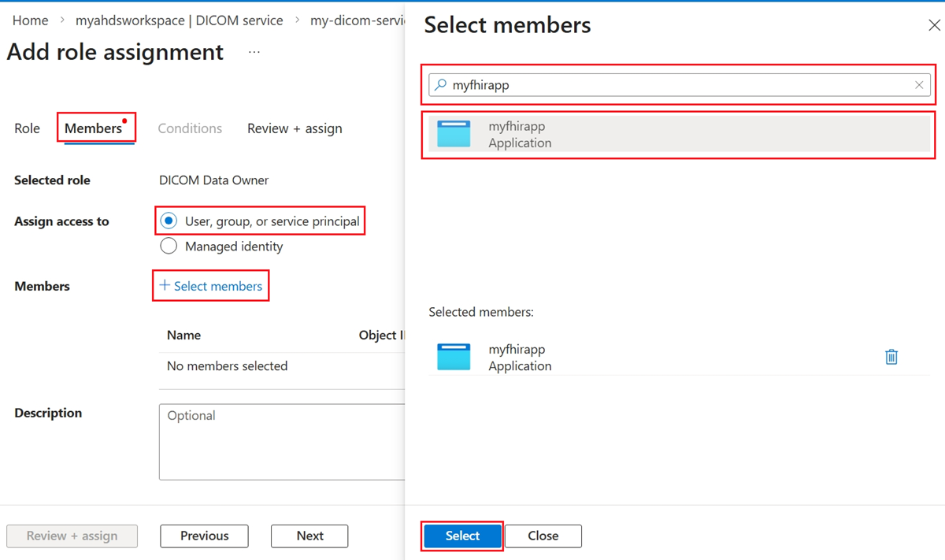The image size is (945, 560).
Task: Click the myfhirapp icon under Selected members
Action: 454,358
